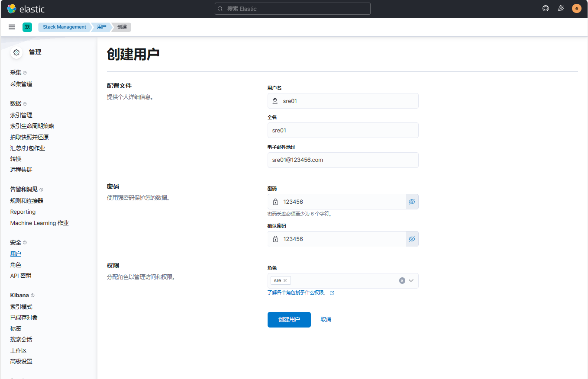Expand the roles dropdown chevron

point(411,281)
